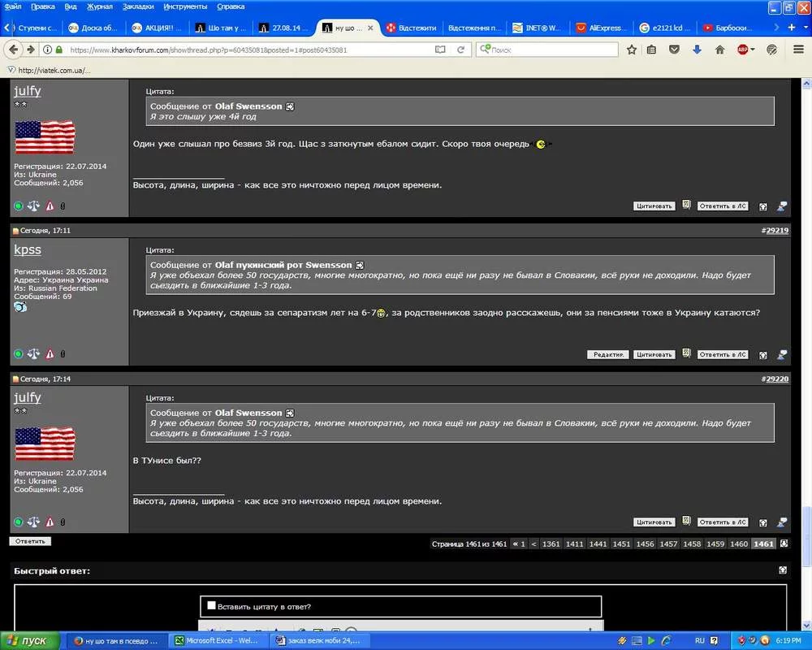
Task: Click the Ответить button below thread
Action: [30, 541]
